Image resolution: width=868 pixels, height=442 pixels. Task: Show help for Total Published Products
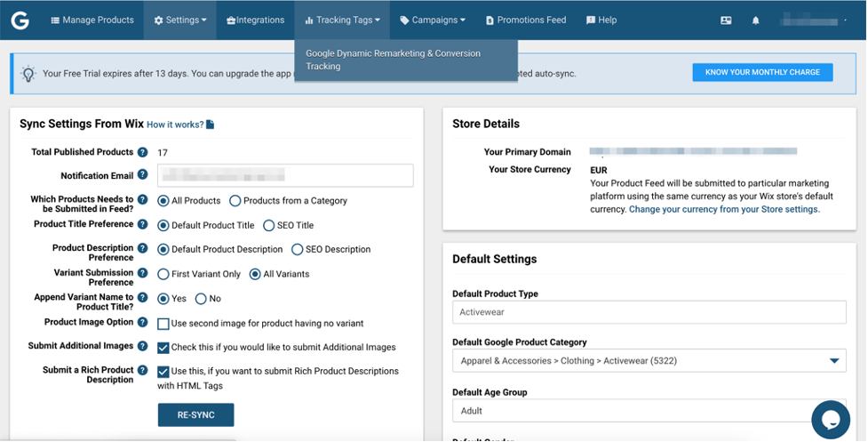click(x=143, y=152)
